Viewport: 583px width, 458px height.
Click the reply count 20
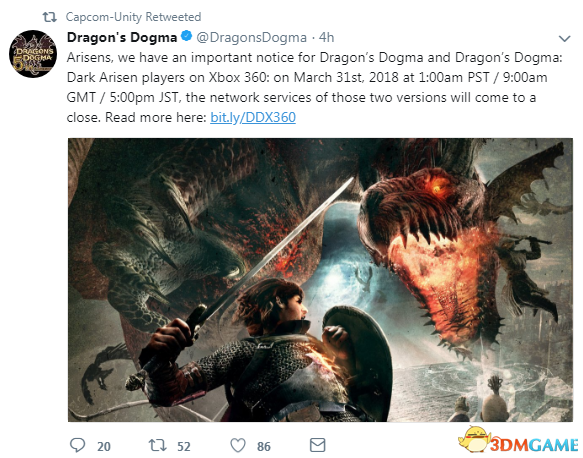104,446
